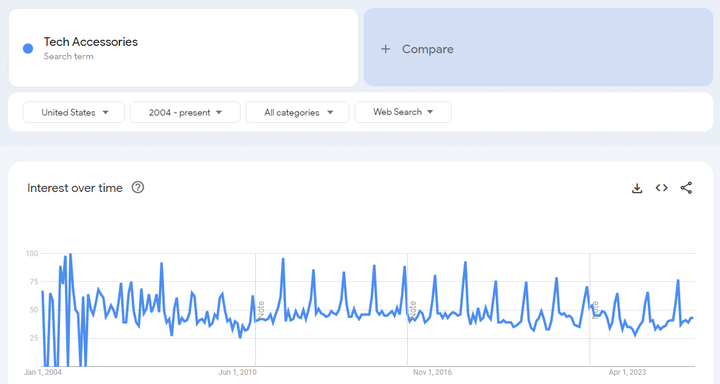Add a Compare search term
The image size is (720, 384).
pos(538,47)
